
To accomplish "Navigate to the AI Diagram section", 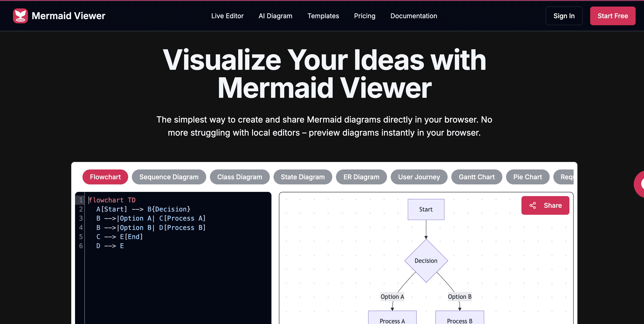I will [x=275, y=16].
